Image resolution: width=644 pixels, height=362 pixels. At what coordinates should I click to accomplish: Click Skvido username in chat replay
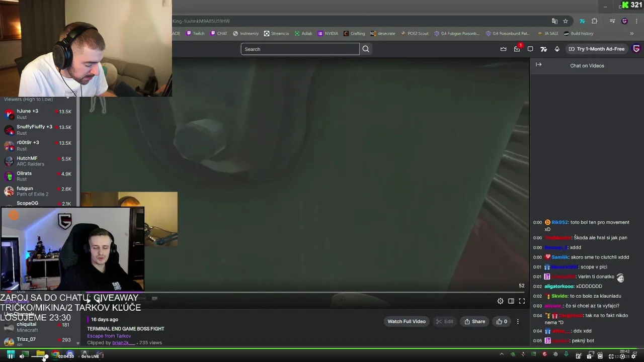click(x=559, y=296)
